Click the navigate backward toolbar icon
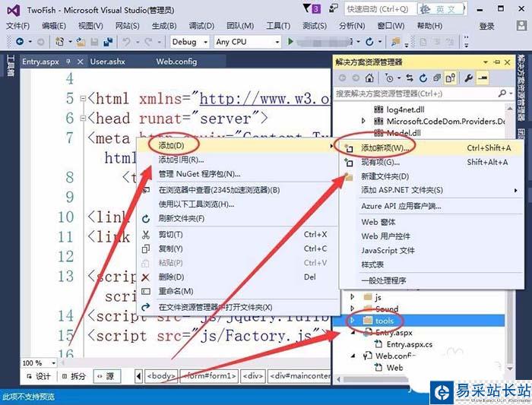Viewport: 532px width, 405px height. coord(20,42)
